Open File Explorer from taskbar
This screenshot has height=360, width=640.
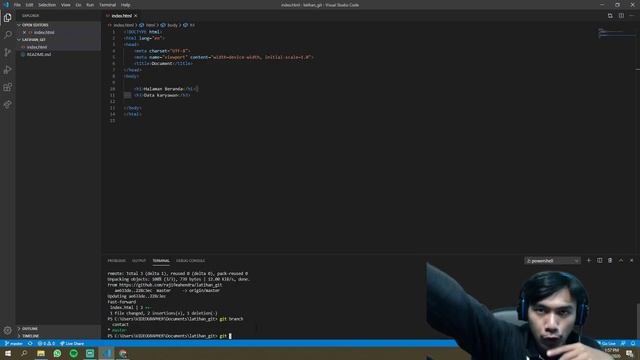click(41, 353)
